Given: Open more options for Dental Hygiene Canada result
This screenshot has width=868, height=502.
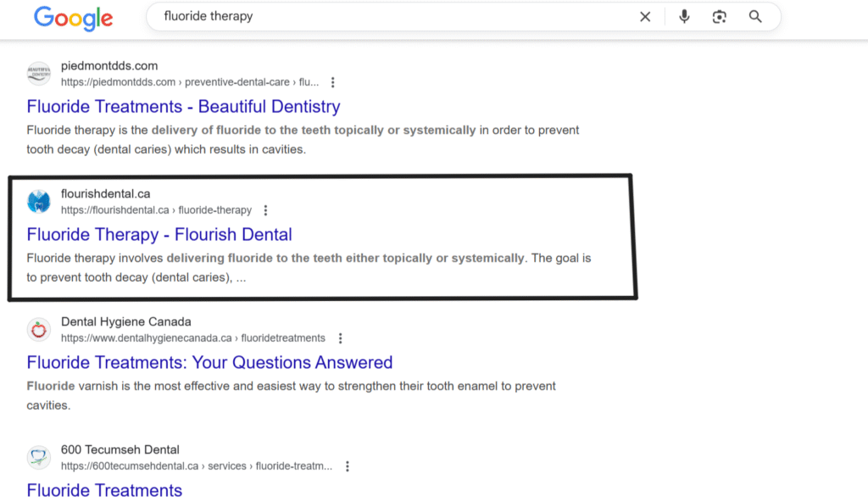Looking at the screenshot, I should point(341,338).
